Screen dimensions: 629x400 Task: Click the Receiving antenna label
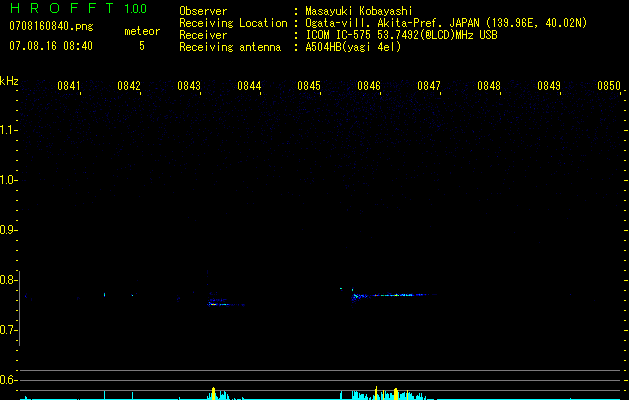(x=230, y=47)
